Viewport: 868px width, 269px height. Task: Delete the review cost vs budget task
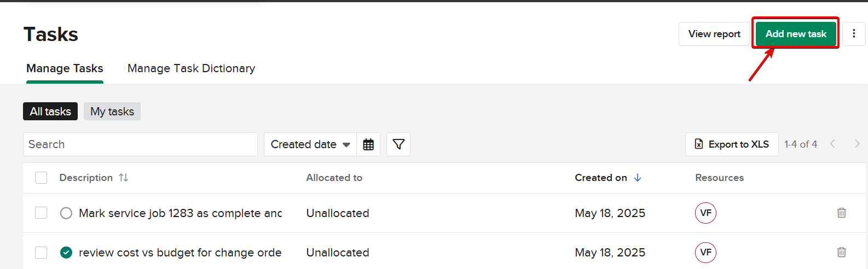tap(841, 252)
